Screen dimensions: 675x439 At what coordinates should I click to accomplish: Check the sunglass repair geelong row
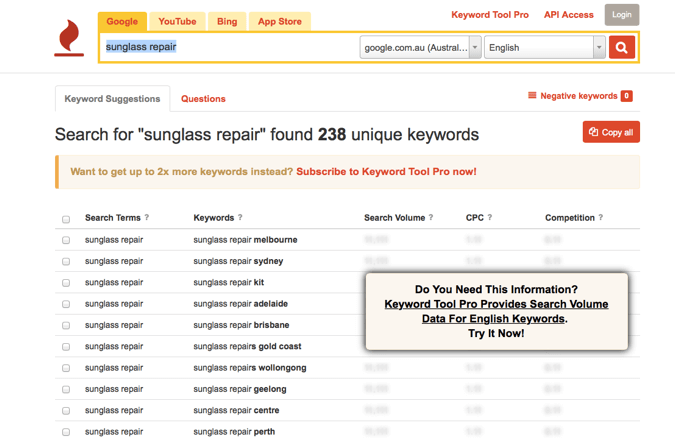(66, 389)
